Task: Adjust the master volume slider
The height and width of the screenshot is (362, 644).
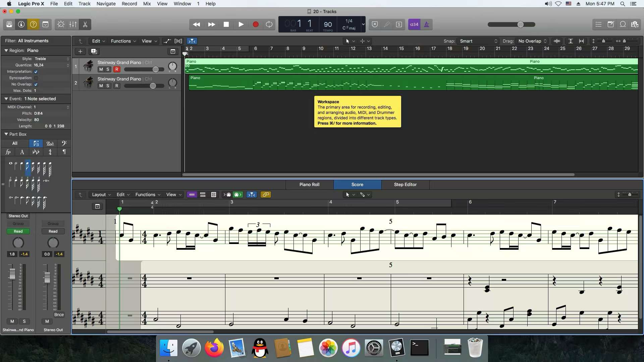Action: [x=520, y=24]
